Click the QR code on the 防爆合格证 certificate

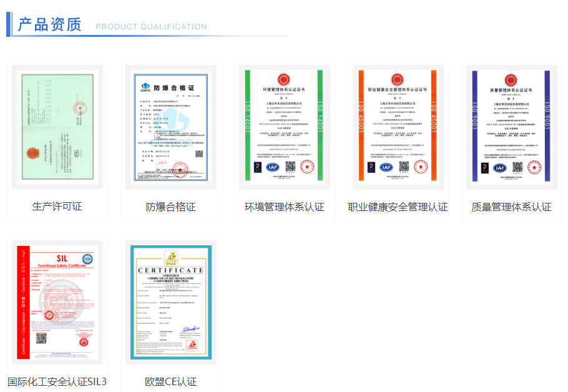point(199,154)
